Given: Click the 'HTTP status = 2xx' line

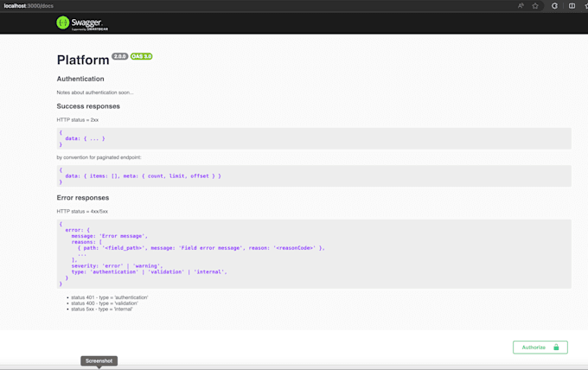Looking at the screenshot, I should 78,120.
